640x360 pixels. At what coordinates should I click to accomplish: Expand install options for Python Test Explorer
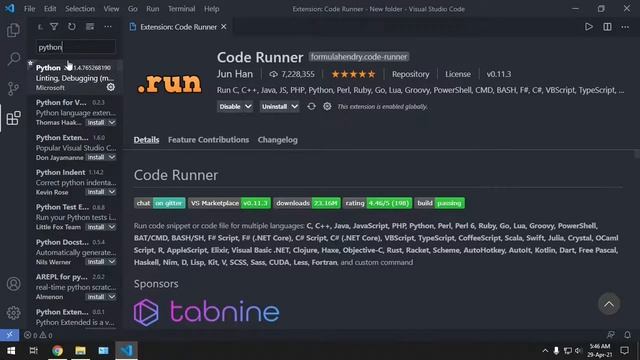click(112, 227)
